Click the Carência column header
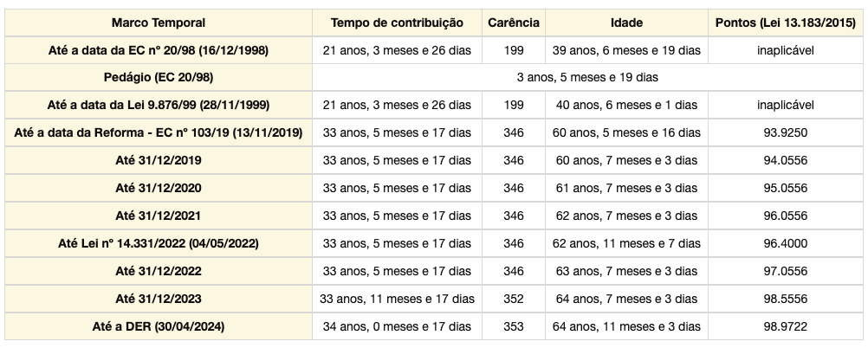This screenshot has height=348, width=868. (513, 23)
